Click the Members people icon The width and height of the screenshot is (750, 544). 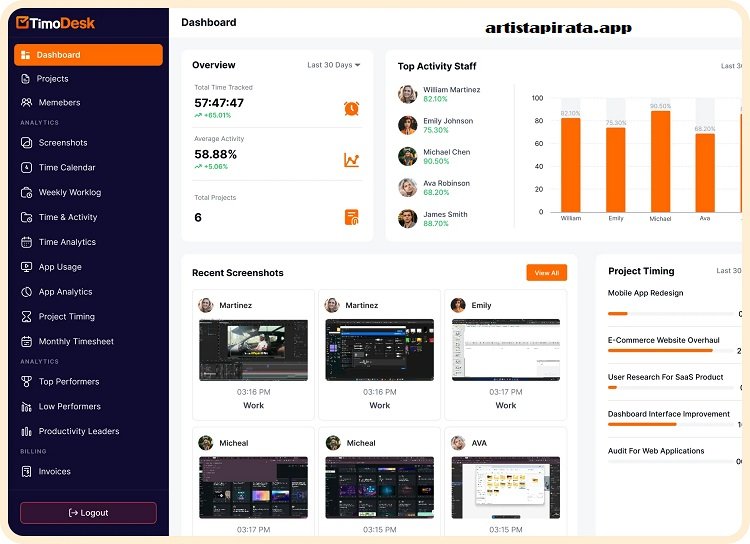(26, 102)
